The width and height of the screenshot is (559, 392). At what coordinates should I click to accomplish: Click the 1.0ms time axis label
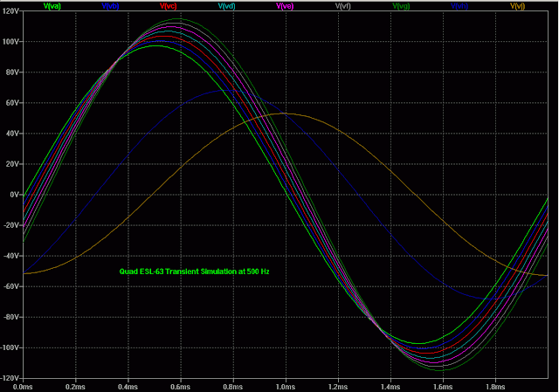click(x=286, y=387)
